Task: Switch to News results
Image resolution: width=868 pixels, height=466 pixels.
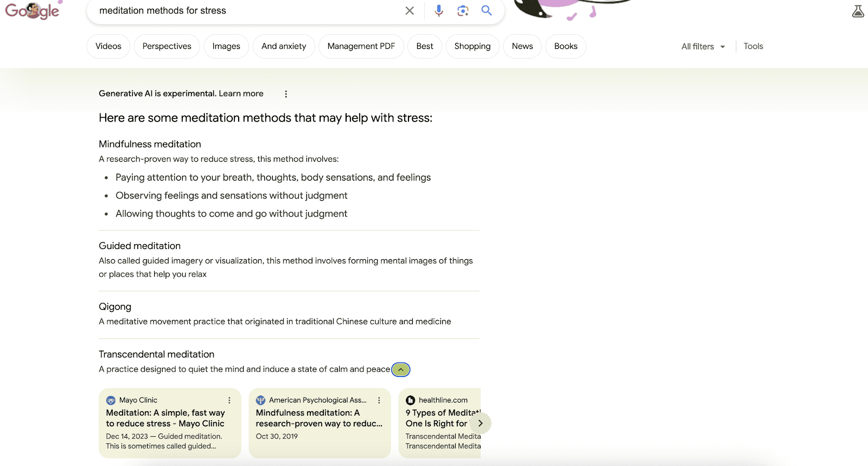Action: (x=522, y=46)
